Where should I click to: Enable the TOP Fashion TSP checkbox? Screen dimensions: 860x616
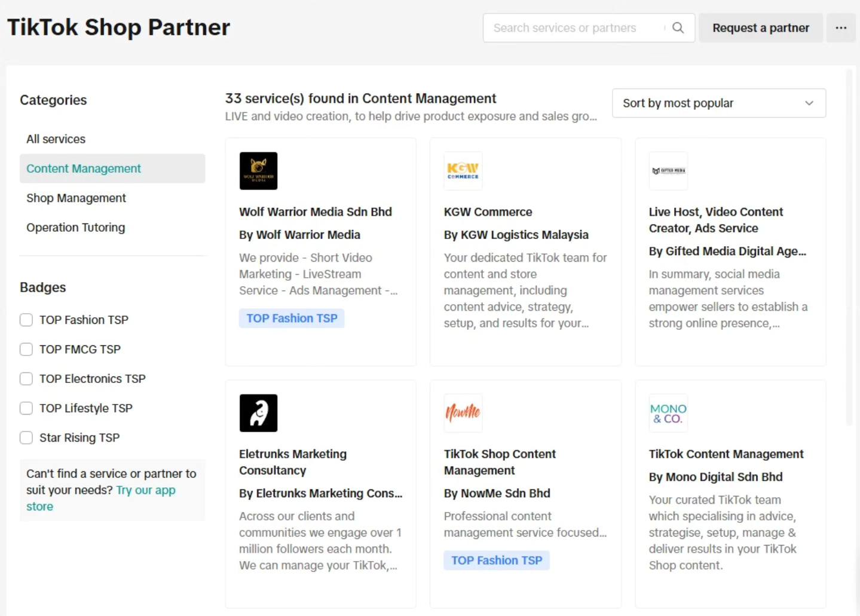(x=26, y=320)
